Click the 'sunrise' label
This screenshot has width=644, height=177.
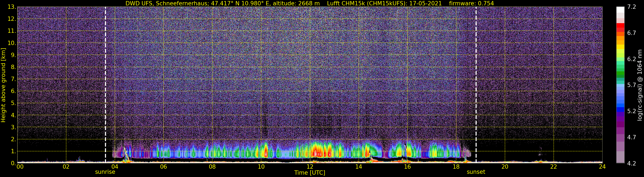[105, 172]
